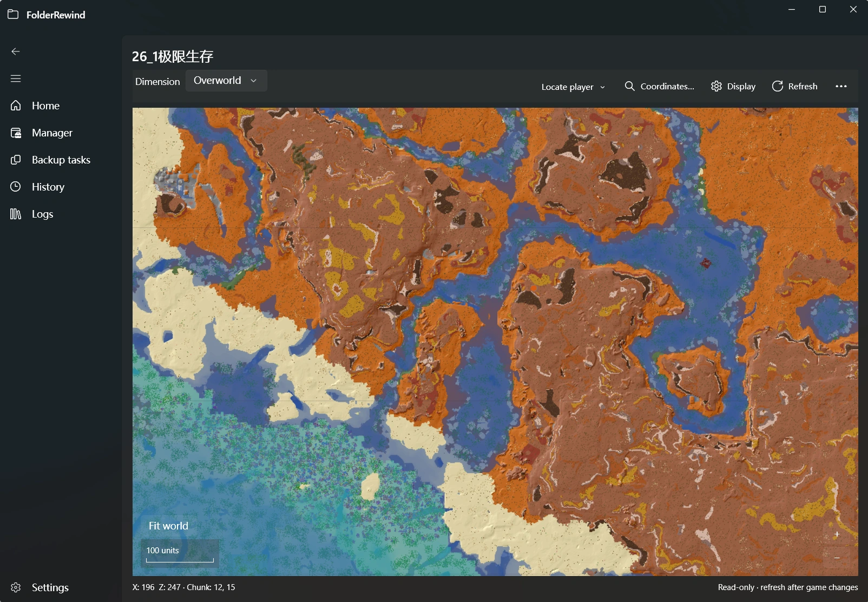Go back using the back arrow
The height and width of the screenshot is (602, 868).
tap(16, 51)
